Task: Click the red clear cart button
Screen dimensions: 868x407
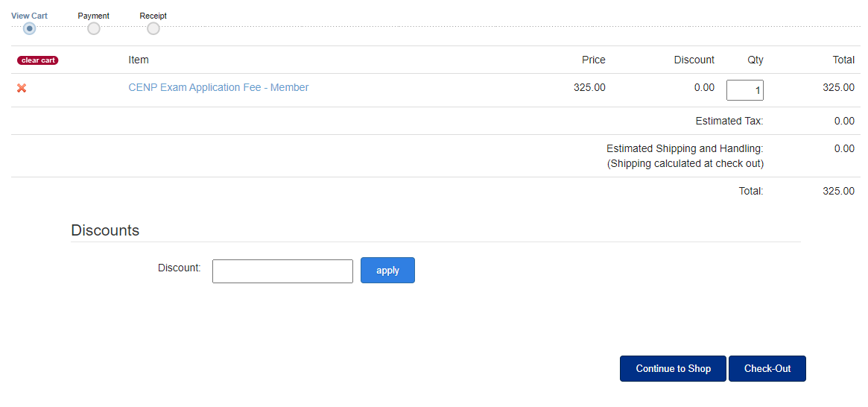Action: (38, 60)
